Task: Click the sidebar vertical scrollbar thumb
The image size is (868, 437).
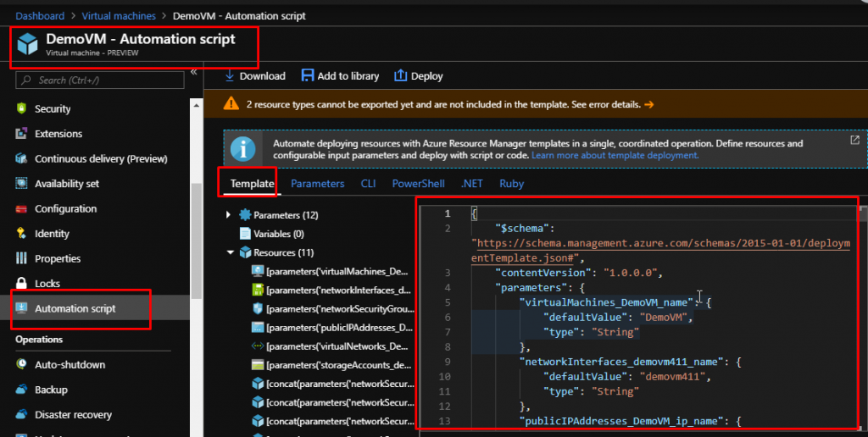Action: (x=196, y=241)
